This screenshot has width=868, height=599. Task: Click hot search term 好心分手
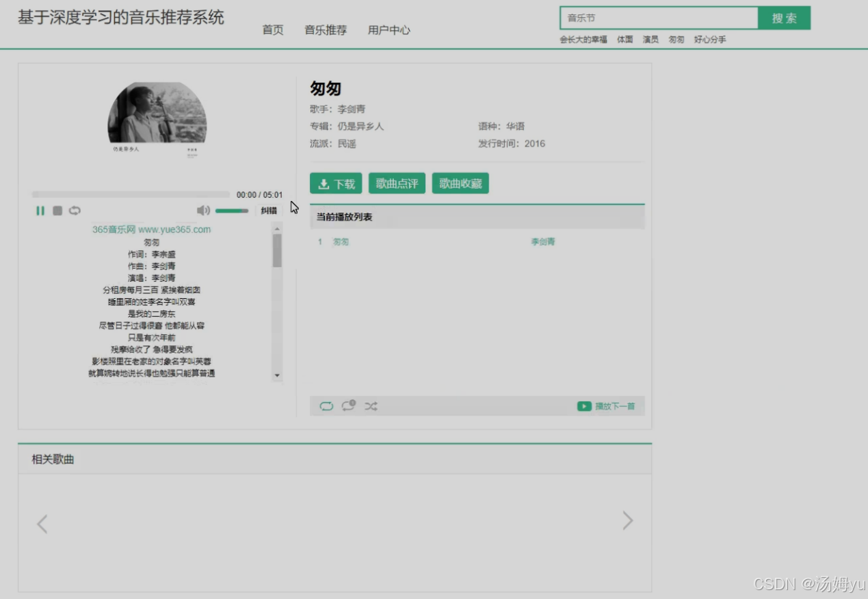[710, 40]
